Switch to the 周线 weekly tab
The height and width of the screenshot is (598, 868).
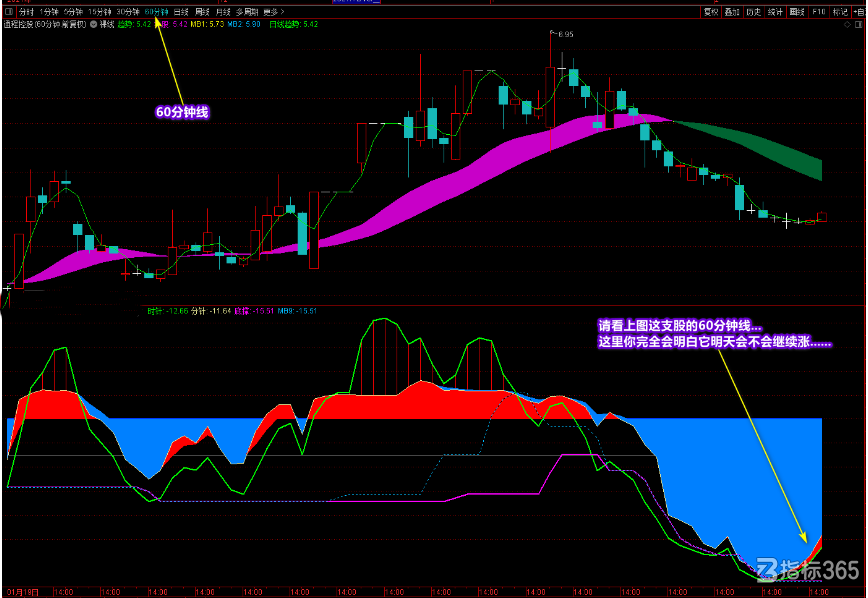click(202, 12)
